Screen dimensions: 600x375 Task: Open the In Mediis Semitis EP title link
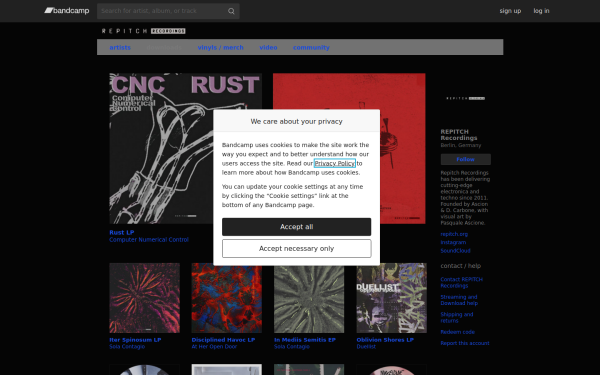click(305, 340)
